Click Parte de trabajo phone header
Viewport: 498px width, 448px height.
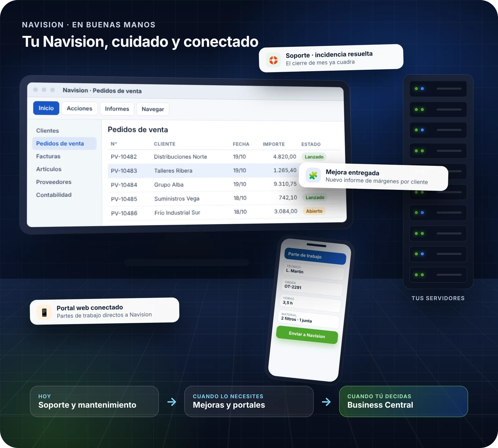pyautogui.click(x=315, y=256)
